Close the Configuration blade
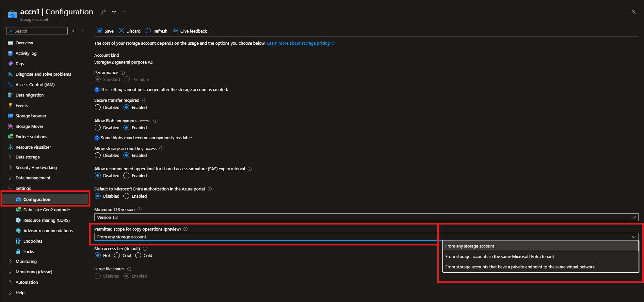This screenshot has height=302, width=644. point(633,12)
